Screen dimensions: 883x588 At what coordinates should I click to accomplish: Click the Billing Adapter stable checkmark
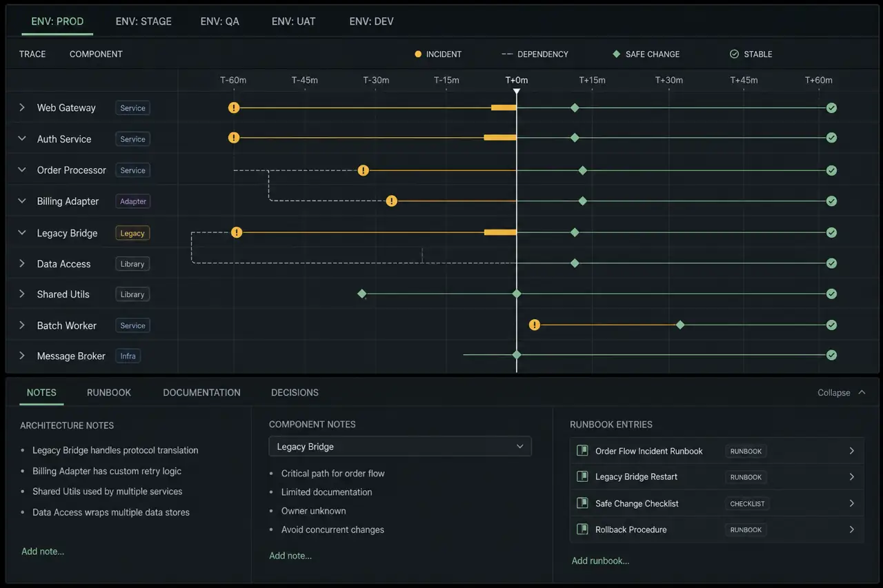point(832,201)
